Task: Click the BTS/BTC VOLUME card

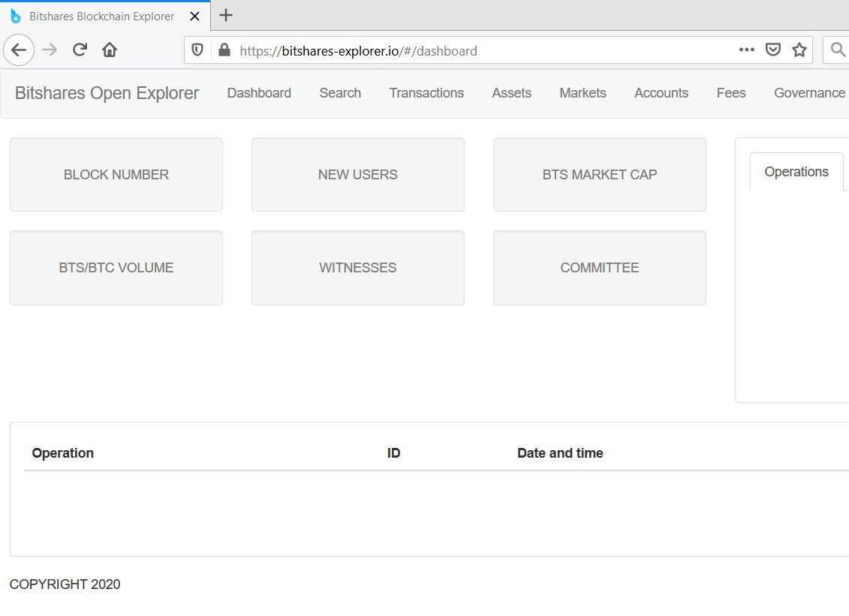Action: pyautogui.click(x=116, y=268)
